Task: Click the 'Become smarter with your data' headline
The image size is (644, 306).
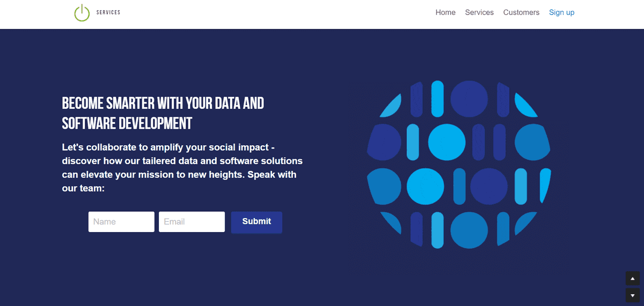Action: [163, 113]
